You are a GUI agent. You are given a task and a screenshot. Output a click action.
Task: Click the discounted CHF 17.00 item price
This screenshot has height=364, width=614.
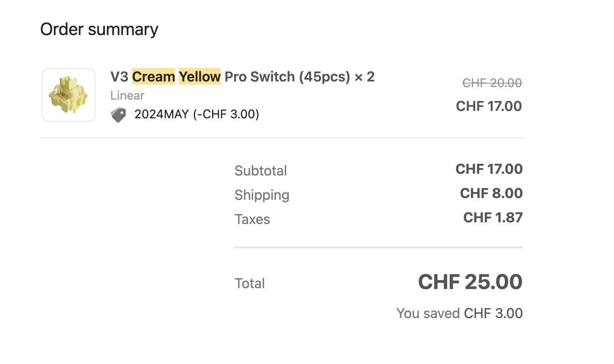(489, 106)
